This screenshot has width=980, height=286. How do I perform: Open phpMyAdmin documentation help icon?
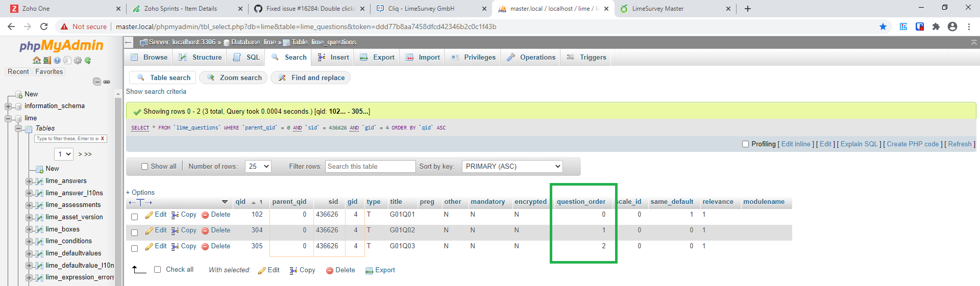coord(57,60)
